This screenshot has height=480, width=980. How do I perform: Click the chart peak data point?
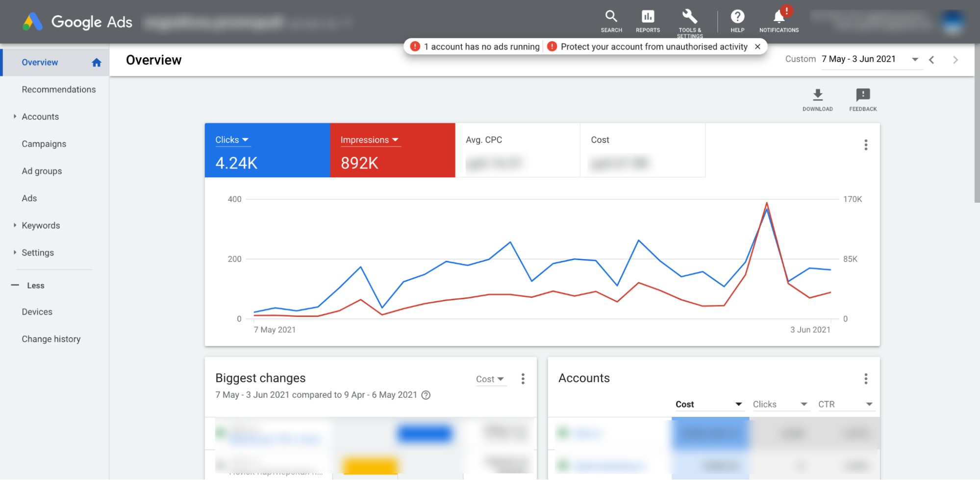767,203
